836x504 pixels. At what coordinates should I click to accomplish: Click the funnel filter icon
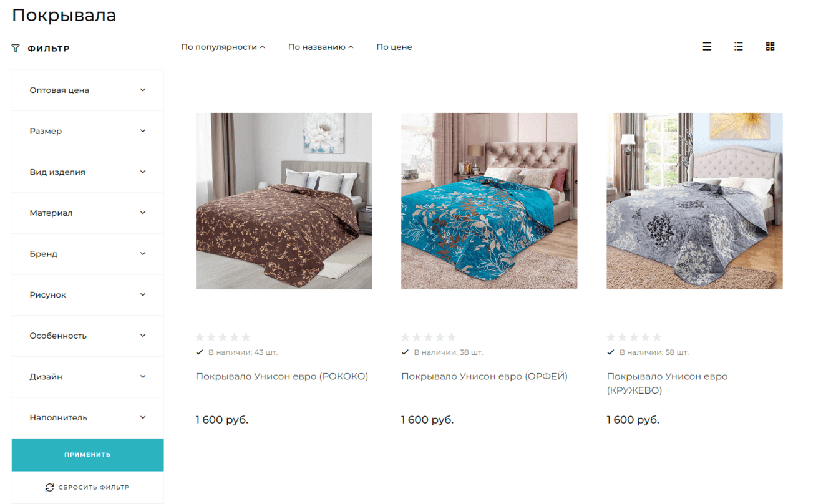(16, 48)
